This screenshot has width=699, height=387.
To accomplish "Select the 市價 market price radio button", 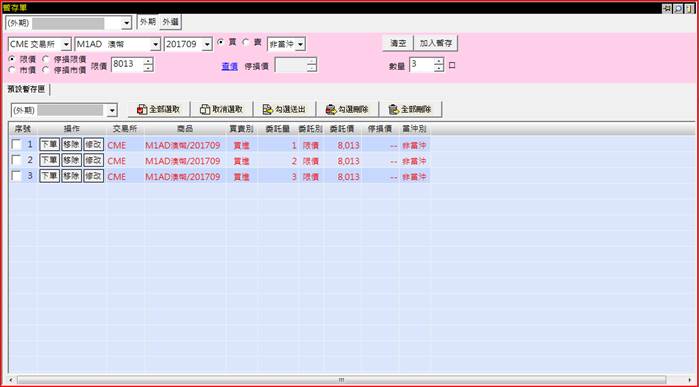I will 12,70.
